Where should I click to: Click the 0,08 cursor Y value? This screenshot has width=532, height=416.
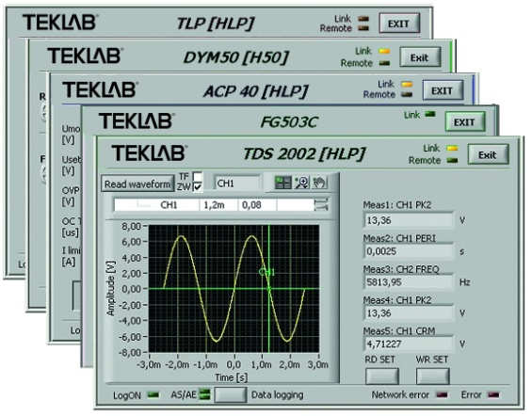click(x=257, y=205)
